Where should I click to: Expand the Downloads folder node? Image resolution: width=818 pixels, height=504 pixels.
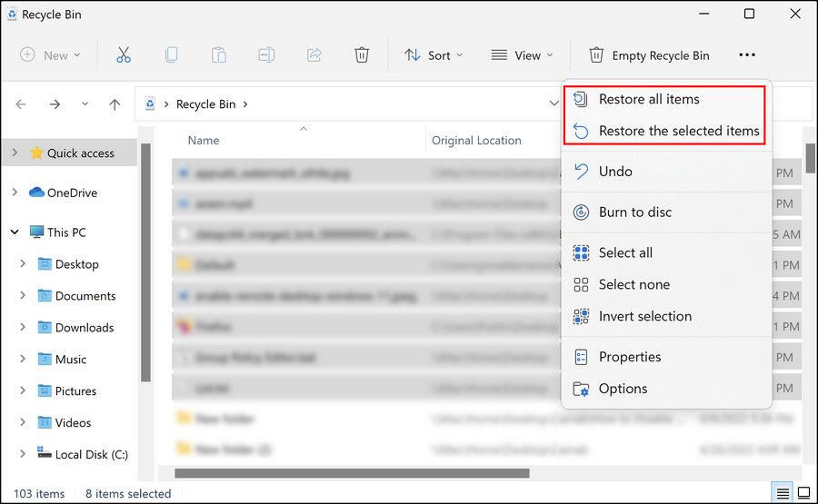click(x=23, y=327)
